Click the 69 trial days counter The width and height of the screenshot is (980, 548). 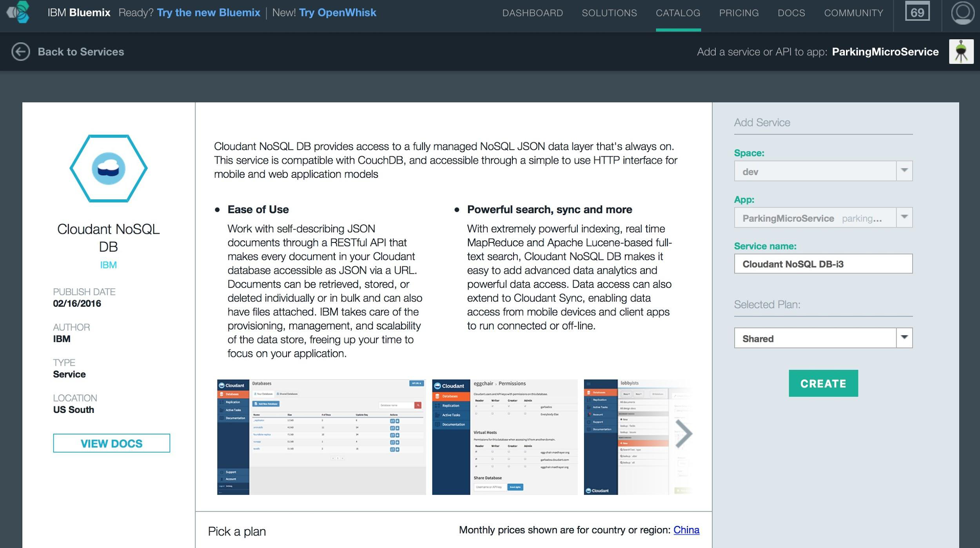(917, 12)
